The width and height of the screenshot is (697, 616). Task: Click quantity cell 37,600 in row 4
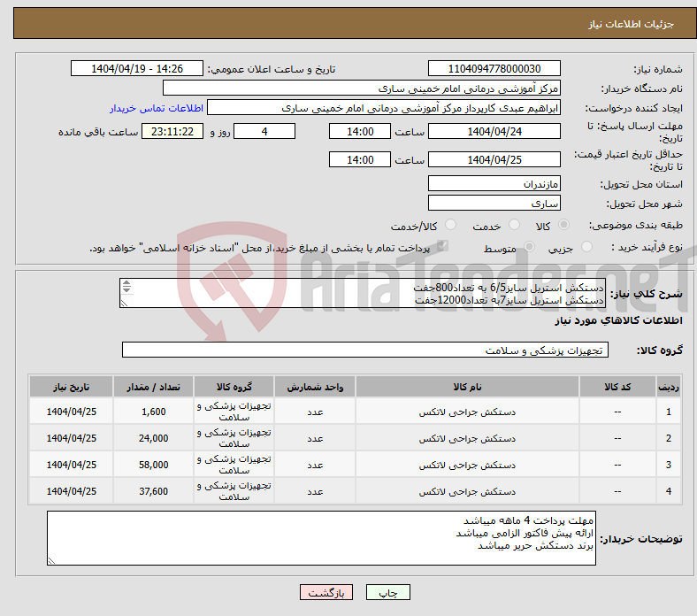click(x=153, y=491)
